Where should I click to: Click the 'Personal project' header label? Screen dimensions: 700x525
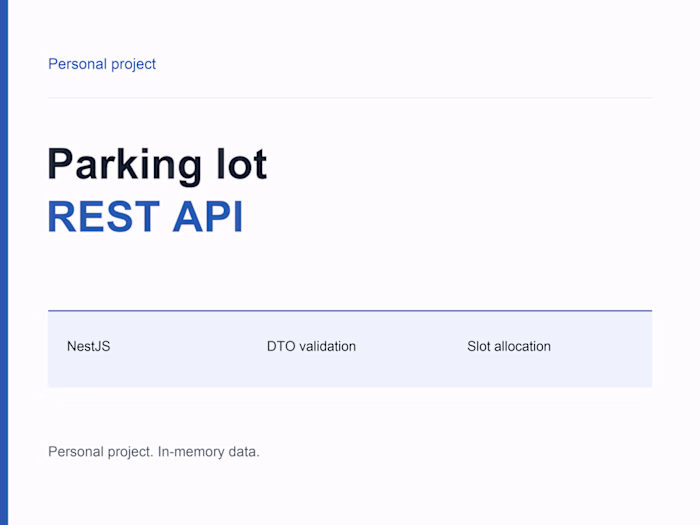102,64
